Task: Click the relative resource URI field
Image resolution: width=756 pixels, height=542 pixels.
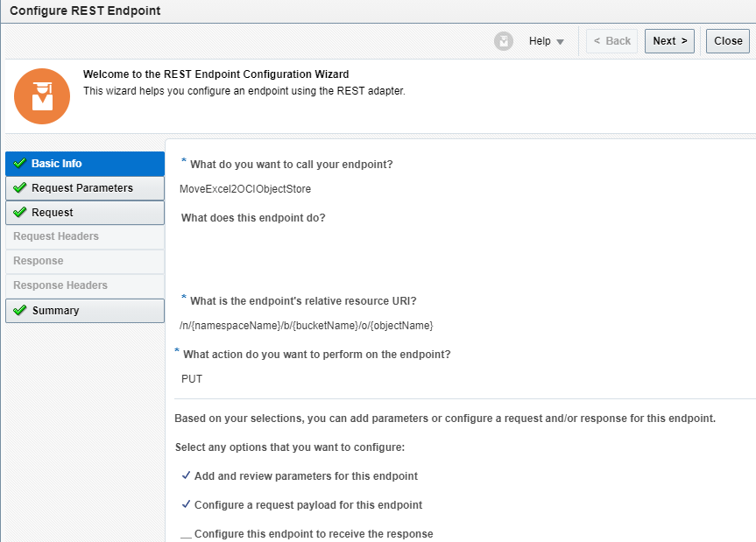Action: (307, 326)
